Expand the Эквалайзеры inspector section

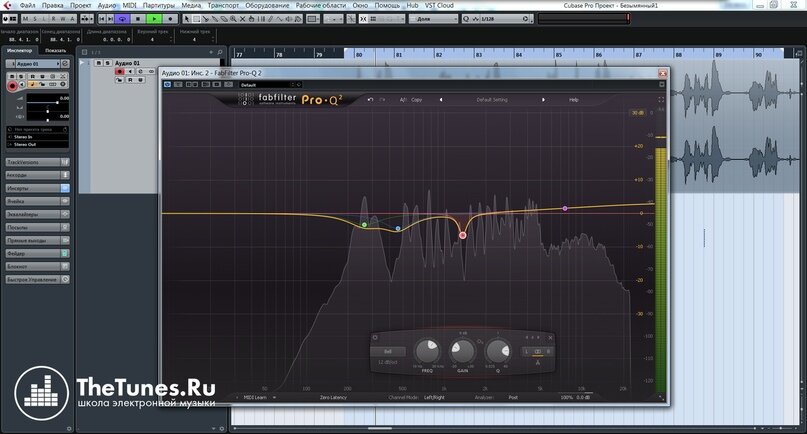(37, 214)
